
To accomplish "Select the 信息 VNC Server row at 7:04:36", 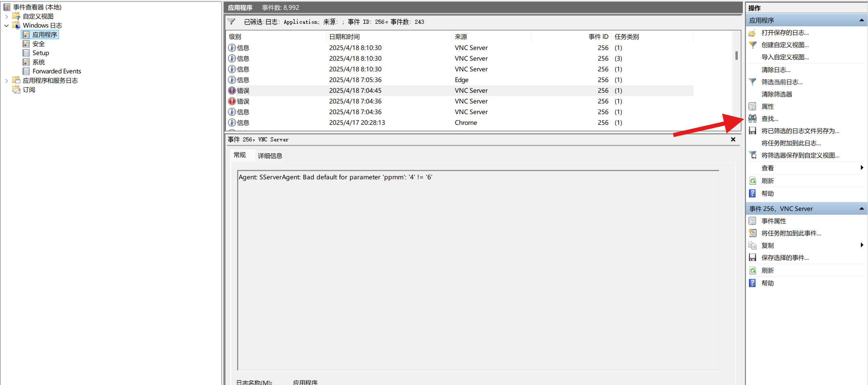I will (460, 112).
